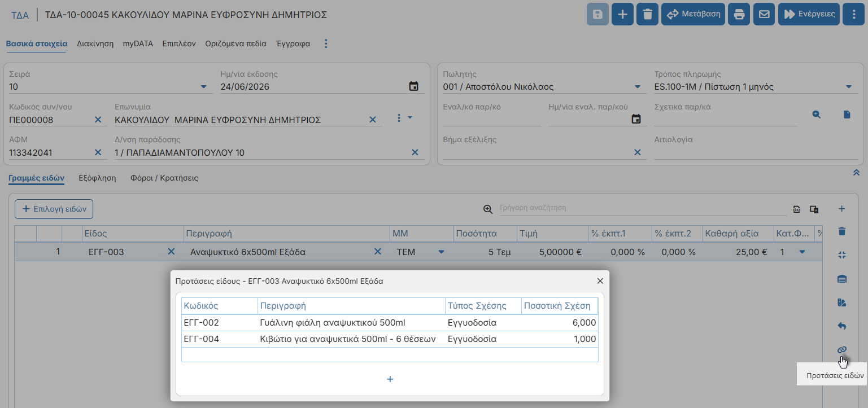Expand Τρόπος πληρωμής dropdown
The image size is (868, 408).
click(849, 87)
